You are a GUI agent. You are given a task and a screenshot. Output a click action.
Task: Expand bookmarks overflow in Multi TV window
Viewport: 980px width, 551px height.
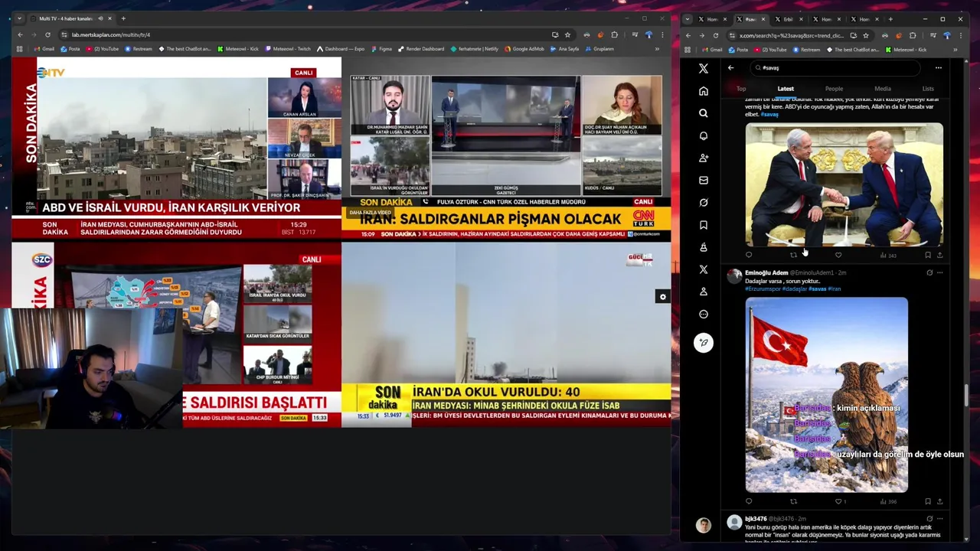[x=656, y=49]
